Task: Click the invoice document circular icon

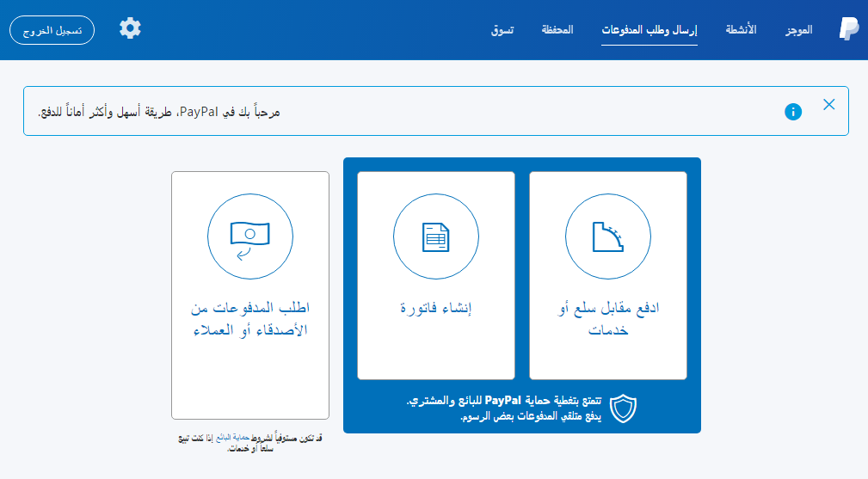Action: coord(435,236)
